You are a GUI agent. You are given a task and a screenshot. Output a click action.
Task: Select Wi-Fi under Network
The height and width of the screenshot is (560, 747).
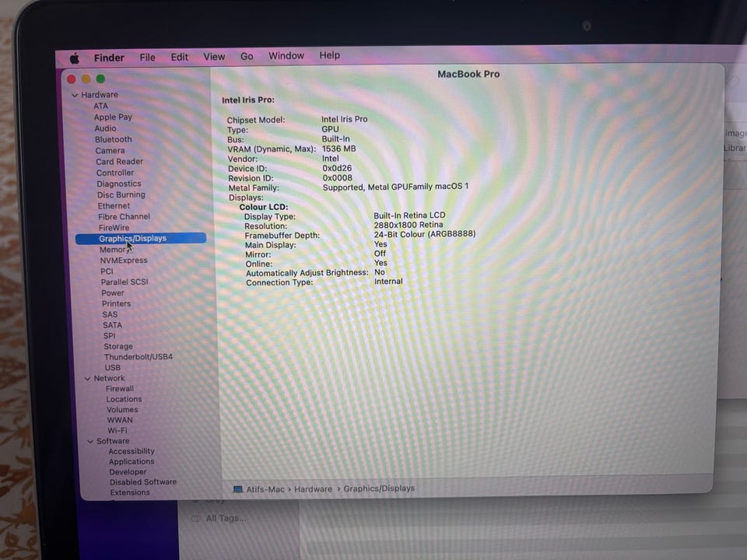pyautogui.click(x=117, y=430)
